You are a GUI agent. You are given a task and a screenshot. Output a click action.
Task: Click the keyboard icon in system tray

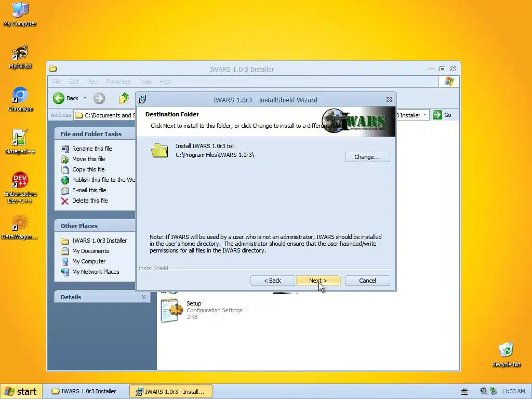click(464, 392)
